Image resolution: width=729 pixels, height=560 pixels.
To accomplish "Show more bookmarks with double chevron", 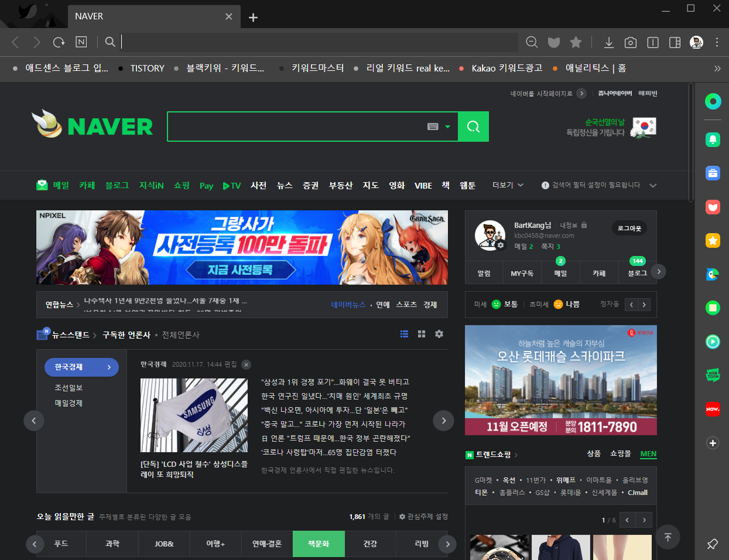I will [x=717, y=69].
